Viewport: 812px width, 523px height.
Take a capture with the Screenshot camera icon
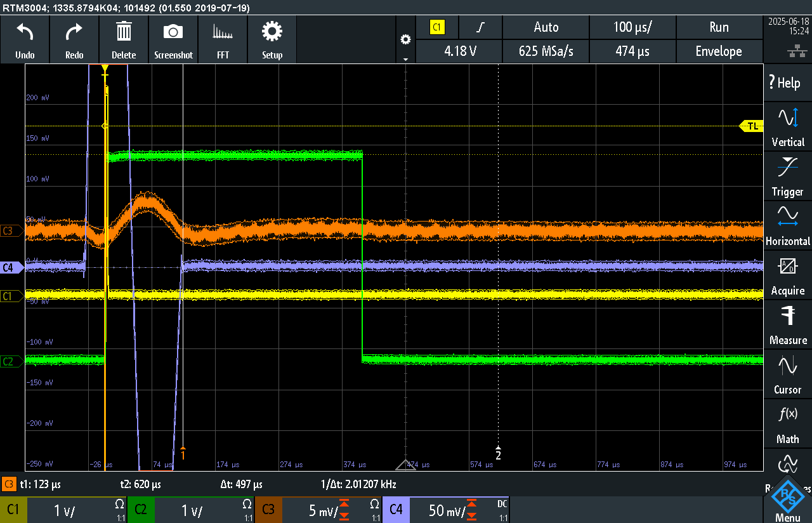click(173, 32)
